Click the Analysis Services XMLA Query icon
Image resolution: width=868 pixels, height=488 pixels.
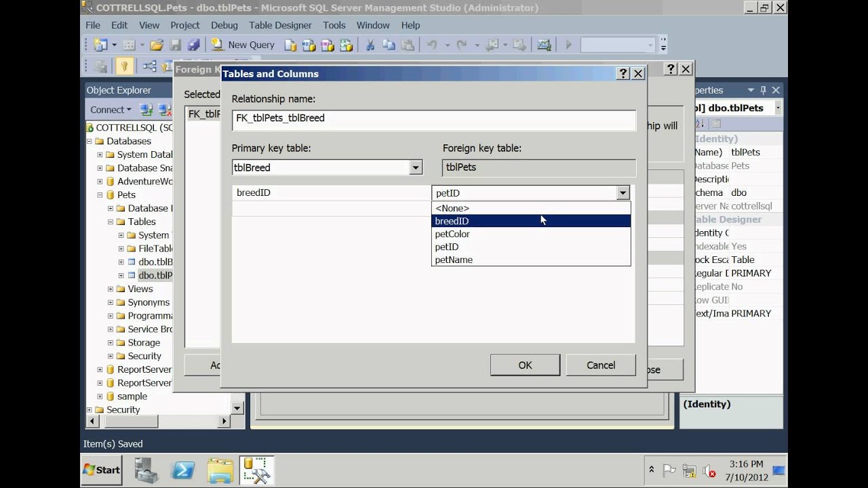347,45
